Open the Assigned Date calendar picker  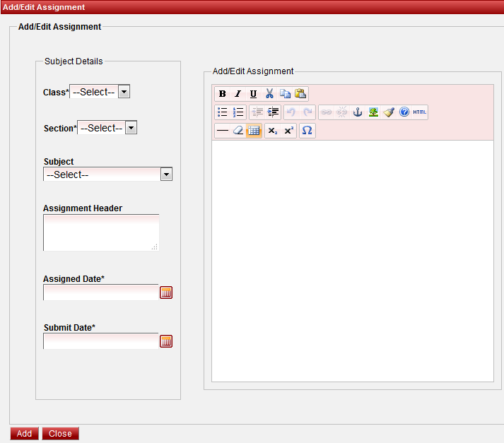[166, 293]
